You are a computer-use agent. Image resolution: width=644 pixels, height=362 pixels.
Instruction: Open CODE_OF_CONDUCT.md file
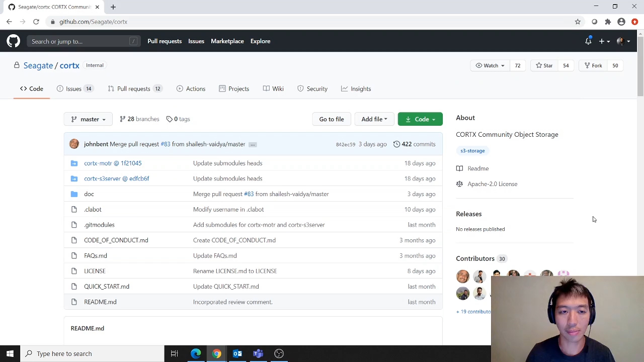116,240
